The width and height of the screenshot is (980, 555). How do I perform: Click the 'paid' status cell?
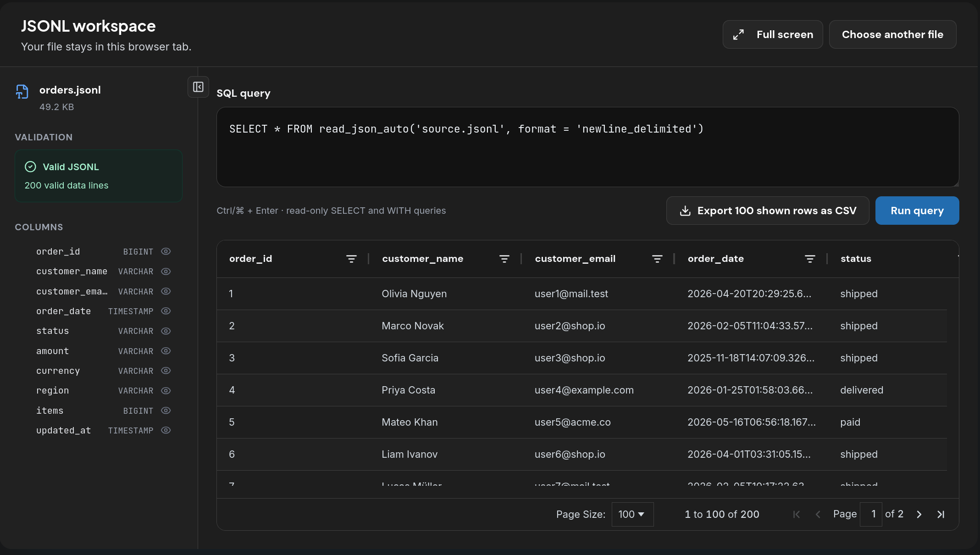850,422
